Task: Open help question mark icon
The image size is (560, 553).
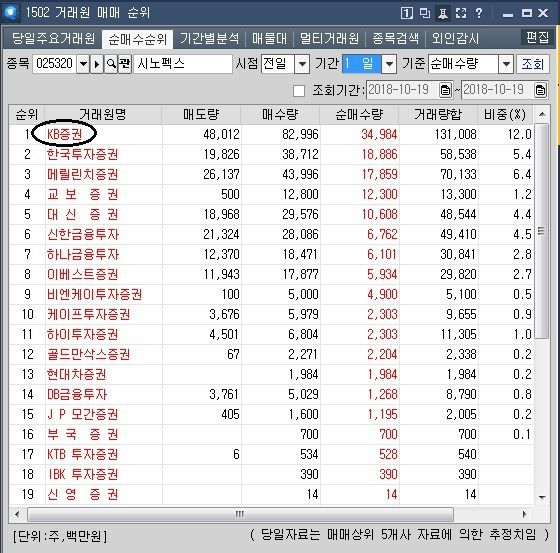Action: (x=479, y=13)
